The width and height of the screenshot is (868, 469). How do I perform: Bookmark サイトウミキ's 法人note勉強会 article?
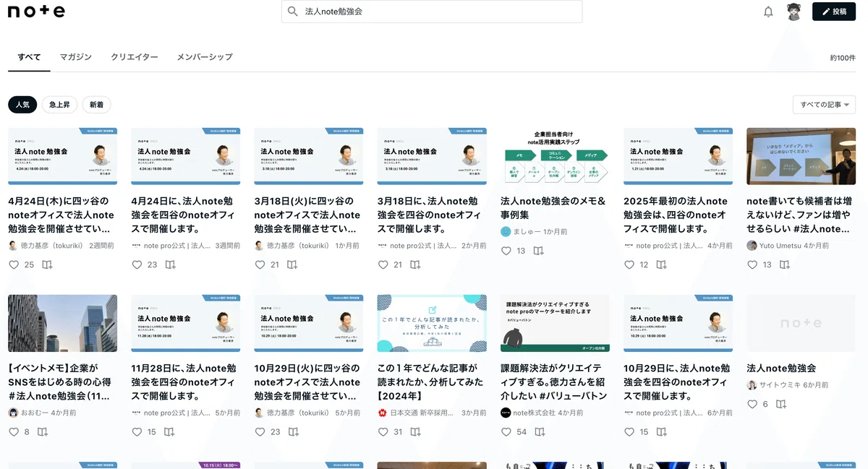click(x=781, y=404)
